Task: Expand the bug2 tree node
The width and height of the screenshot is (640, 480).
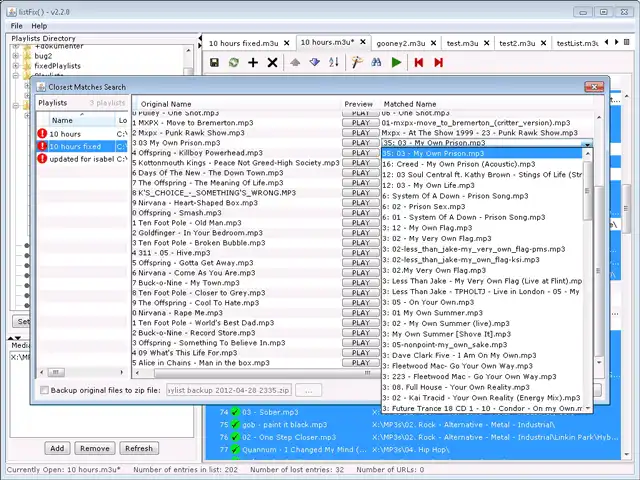Action: coord(16,56)
